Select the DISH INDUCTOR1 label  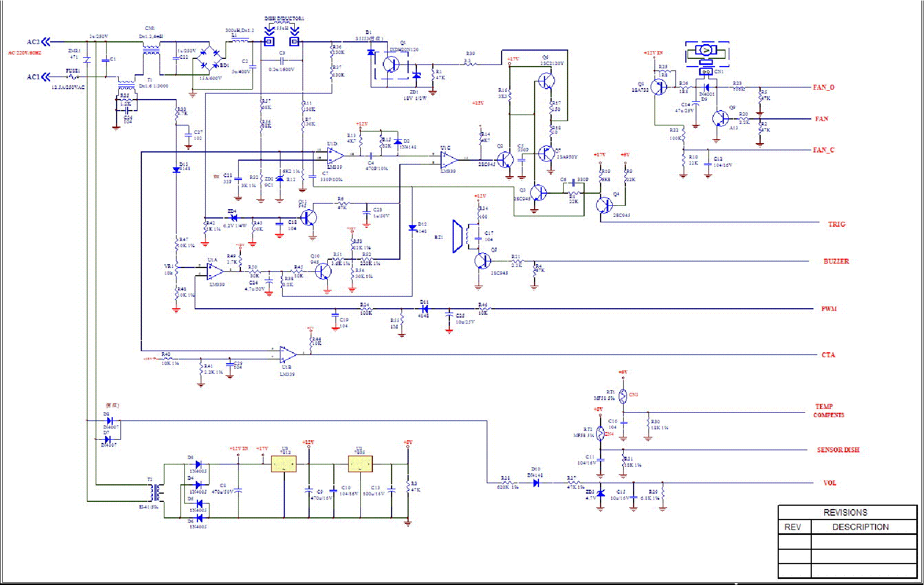(x=284, y=19)
